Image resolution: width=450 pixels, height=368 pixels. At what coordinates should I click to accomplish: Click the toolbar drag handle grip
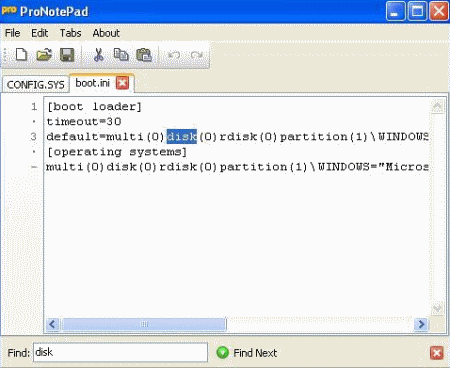[x=5, y=55]
